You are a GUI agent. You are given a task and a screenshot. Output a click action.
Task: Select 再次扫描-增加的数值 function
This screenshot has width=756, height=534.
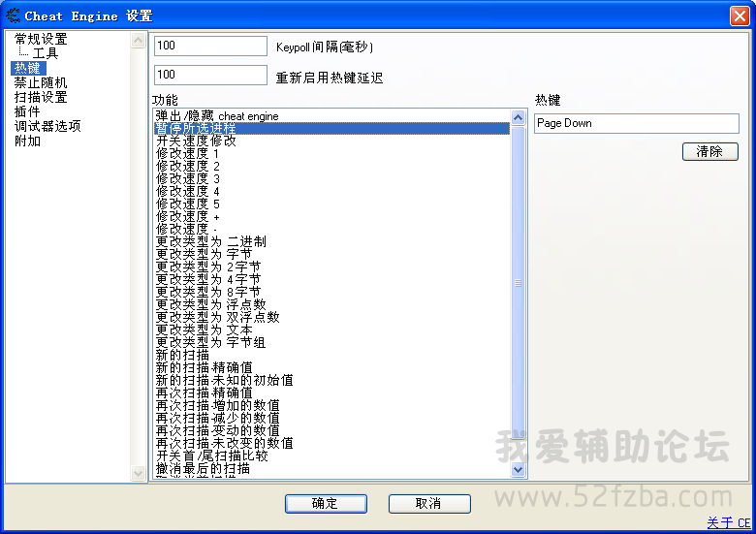point(331,405)
